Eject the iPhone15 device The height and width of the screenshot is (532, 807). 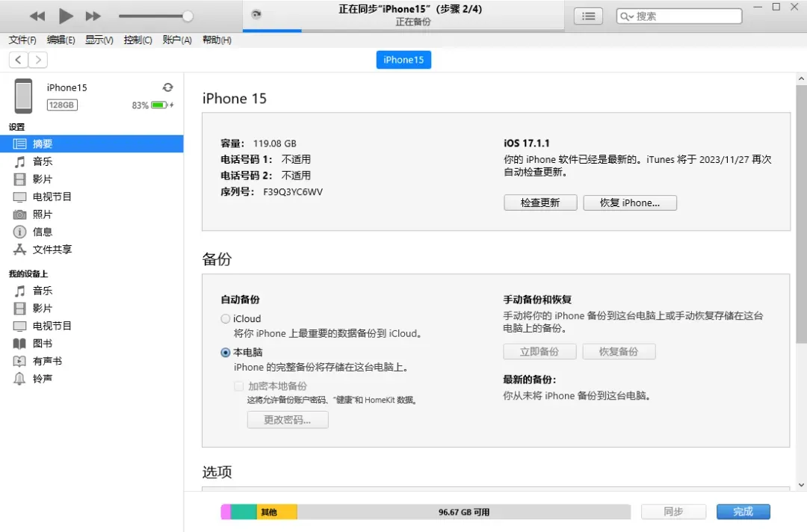168,86
